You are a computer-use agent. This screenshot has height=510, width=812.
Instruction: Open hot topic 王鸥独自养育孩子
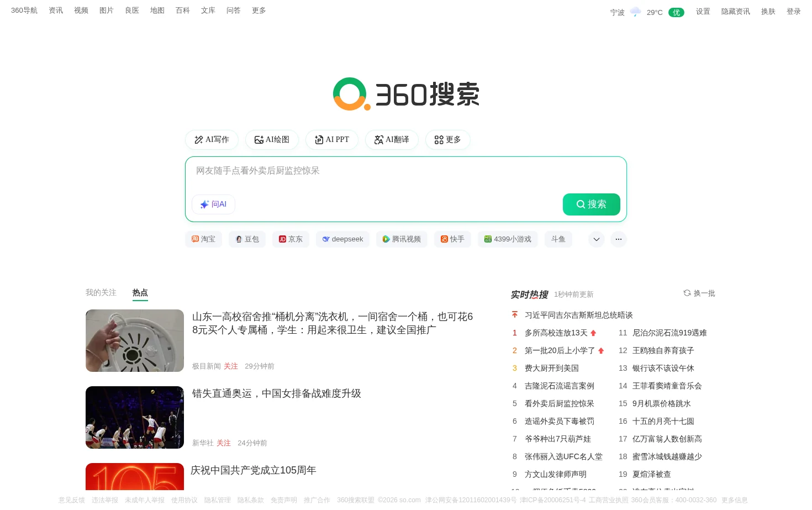663,350
